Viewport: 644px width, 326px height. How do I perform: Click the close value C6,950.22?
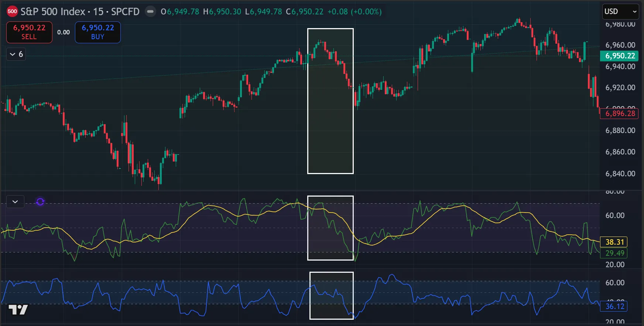click(x=305, y=11)
